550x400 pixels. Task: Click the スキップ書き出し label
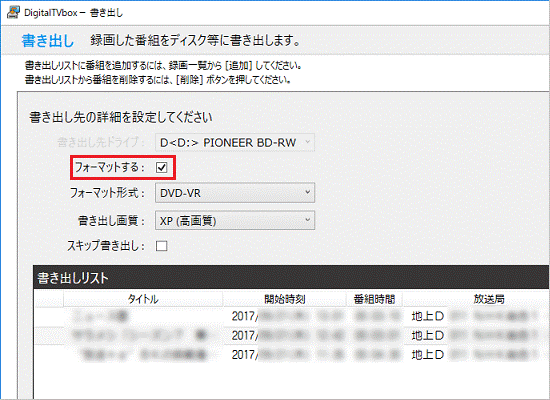(x=106, y=246)
